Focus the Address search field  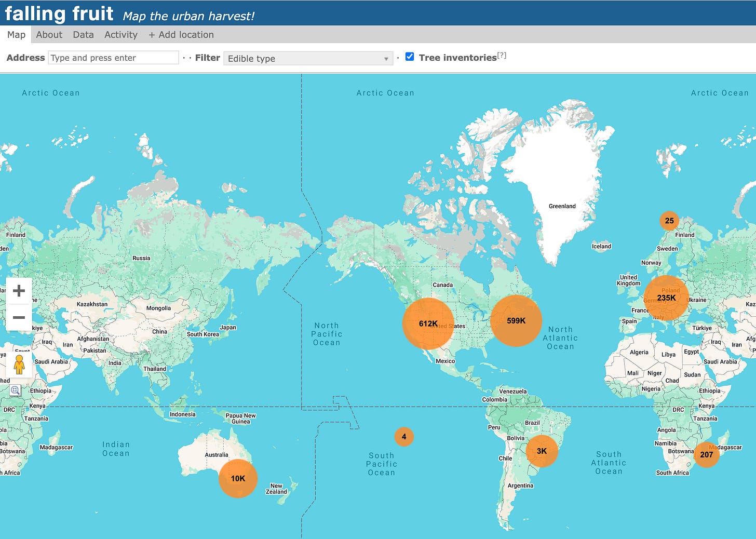point(113,58)
